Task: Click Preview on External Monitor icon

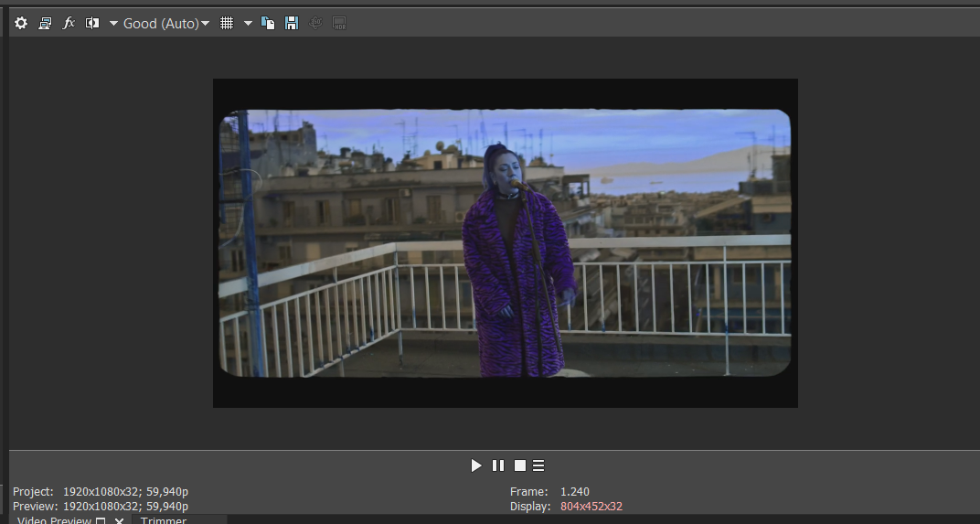Action: 45,23
